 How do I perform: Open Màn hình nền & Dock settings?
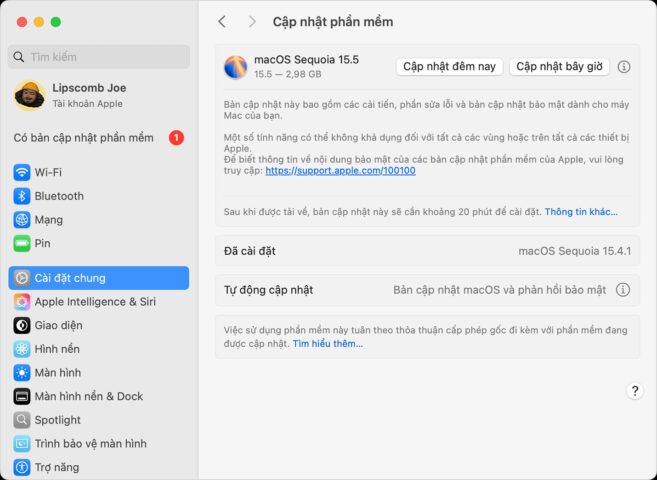click(x=98, y=396)
